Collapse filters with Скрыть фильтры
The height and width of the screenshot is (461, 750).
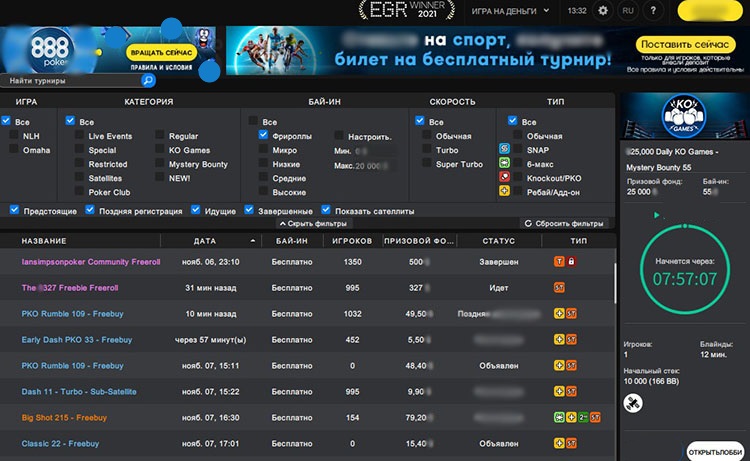click(314, 223)
